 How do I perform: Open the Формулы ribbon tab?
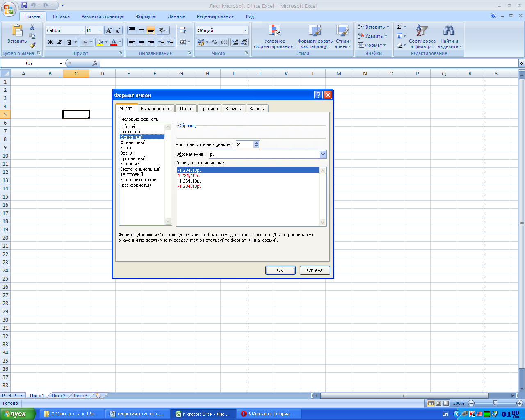pyautogui.click(x=146, y=16)
